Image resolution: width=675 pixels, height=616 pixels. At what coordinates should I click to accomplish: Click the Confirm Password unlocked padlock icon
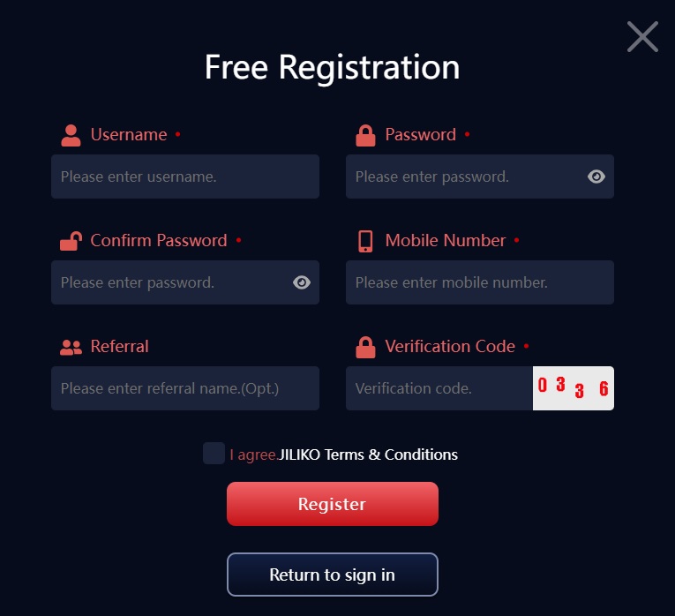pos(71,241)
